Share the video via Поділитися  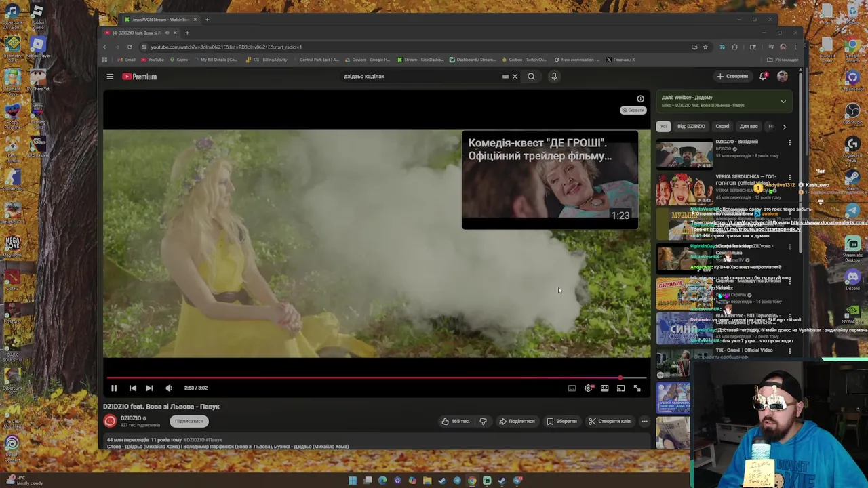point(517,421)
